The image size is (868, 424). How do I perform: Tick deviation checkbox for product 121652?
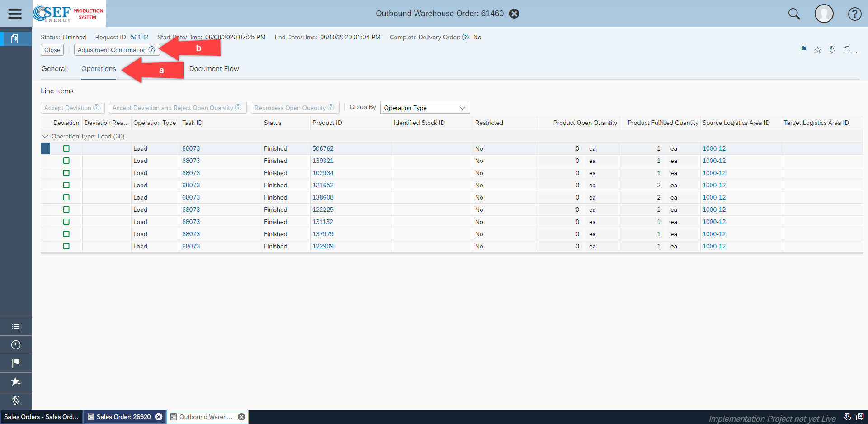pos(66,185)
